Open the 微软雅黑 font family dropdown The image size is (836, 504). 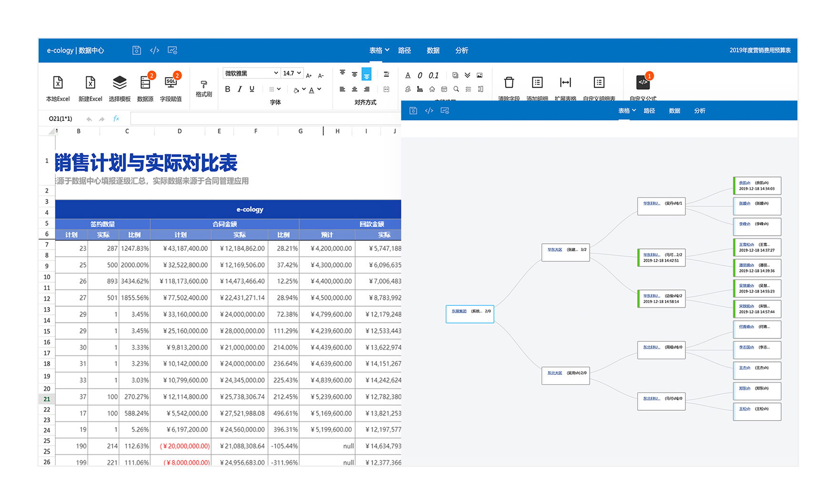pyautogui.click(x=251, y=73)
